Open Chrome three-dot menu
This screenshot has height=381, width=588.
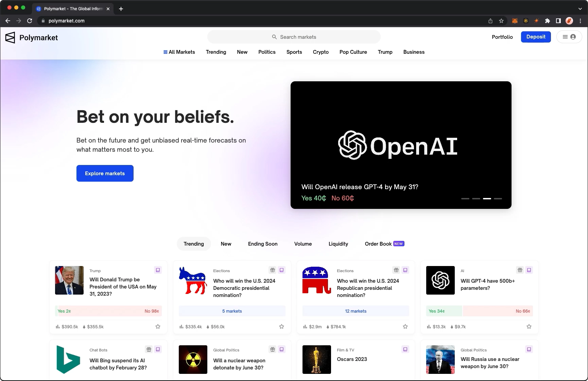581,21
